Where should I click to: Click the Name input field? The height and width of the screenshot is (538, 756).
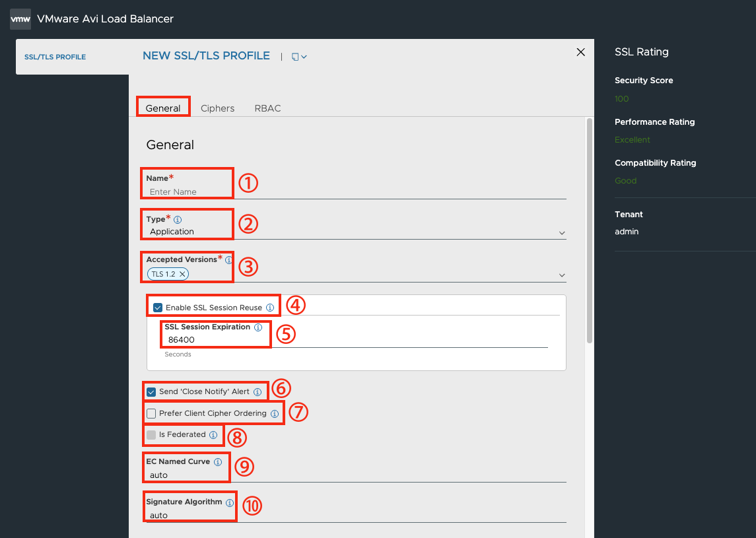357,192
